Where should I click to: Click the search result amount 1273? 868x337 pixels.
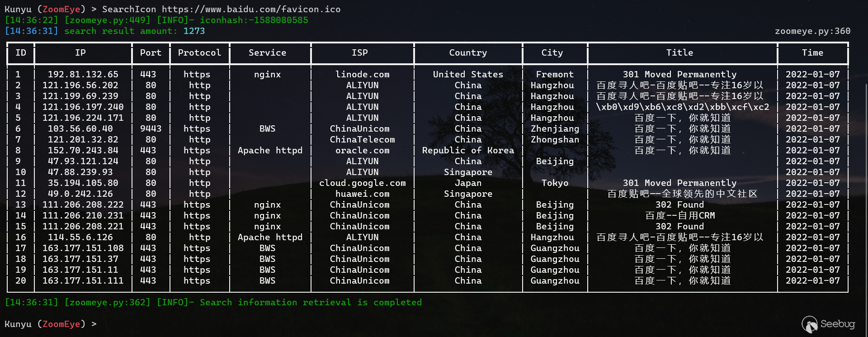click(194, 31)
